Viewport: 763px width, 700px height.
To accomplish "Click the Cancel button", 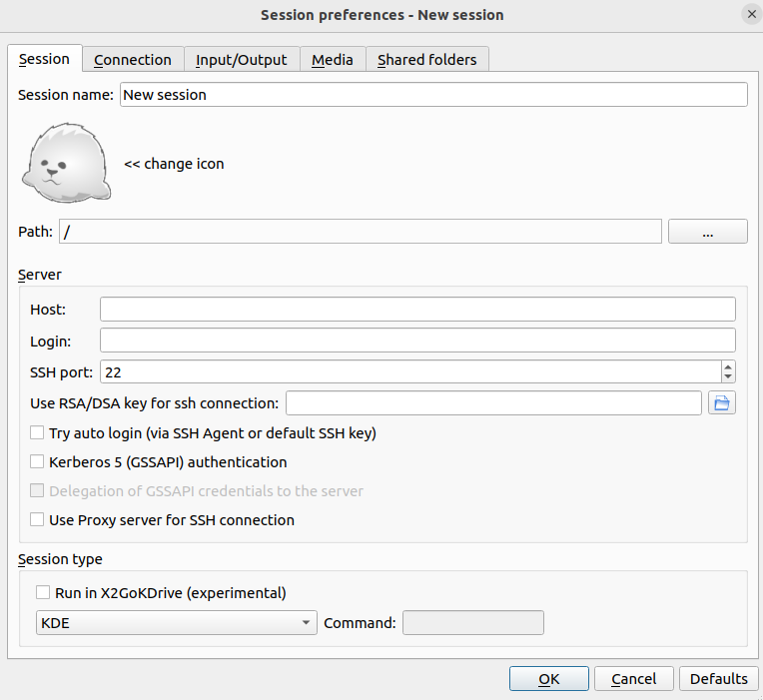I will click(633, 679).
